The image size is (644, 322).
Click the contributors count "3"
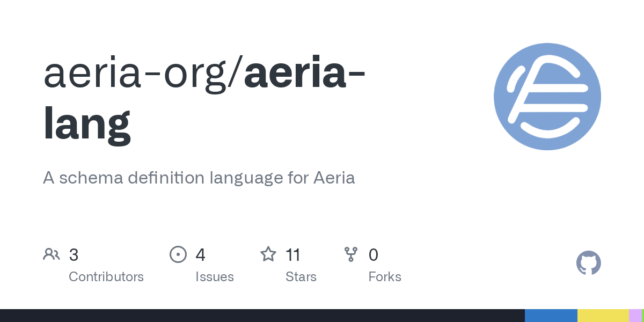tap(74, 255)
